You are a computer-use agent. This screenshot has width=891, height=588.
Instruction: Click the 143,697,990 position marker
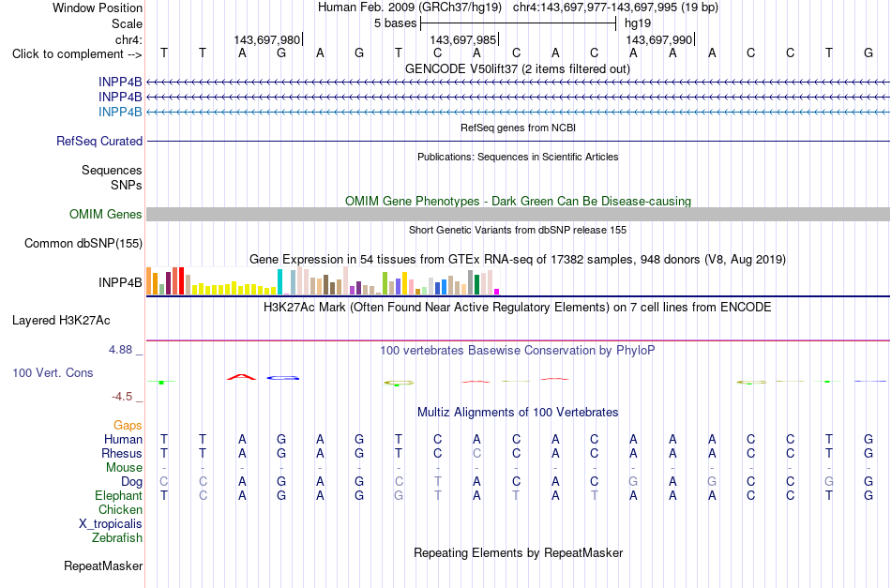pyautogui.click(x=659, y=39)
